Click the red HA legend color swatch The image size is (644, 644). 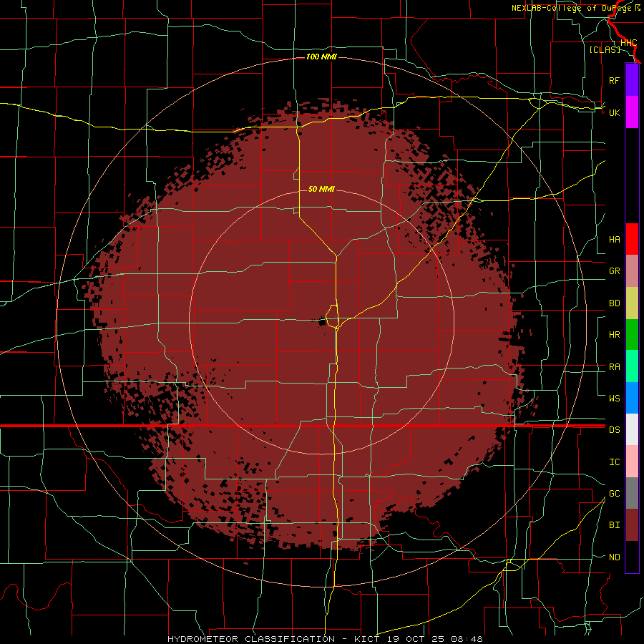632,239
